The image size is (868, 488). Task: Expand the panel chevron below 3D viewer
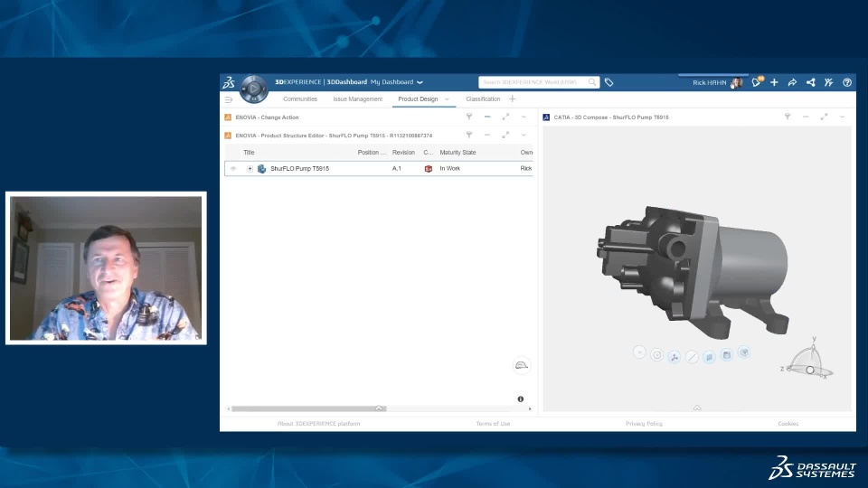click(697, 408)
